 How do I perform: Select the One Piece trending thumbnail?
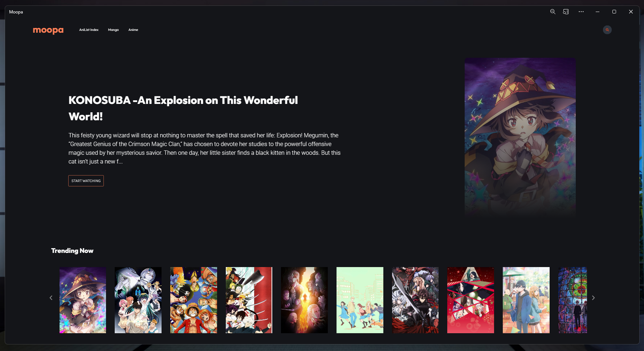tap(193, 300)
